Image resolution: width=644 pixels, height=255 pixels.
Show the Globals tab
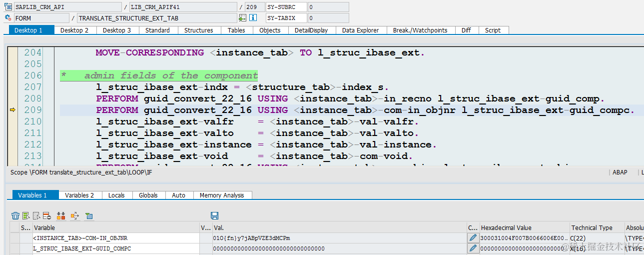click(x=148, y=195)
